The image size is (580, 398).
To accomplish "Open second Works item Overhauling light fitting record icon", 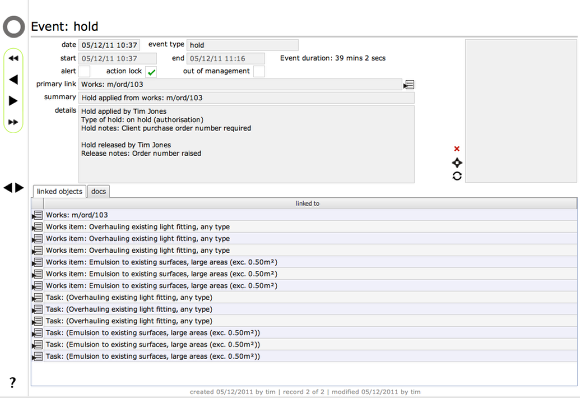I will [x=37, y=239].
